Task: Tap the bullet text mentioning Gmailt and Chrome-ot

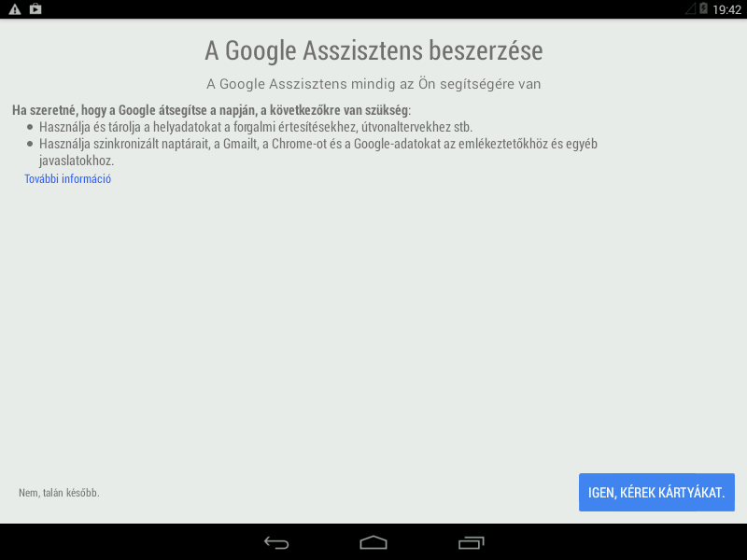Action: (318, 152)
